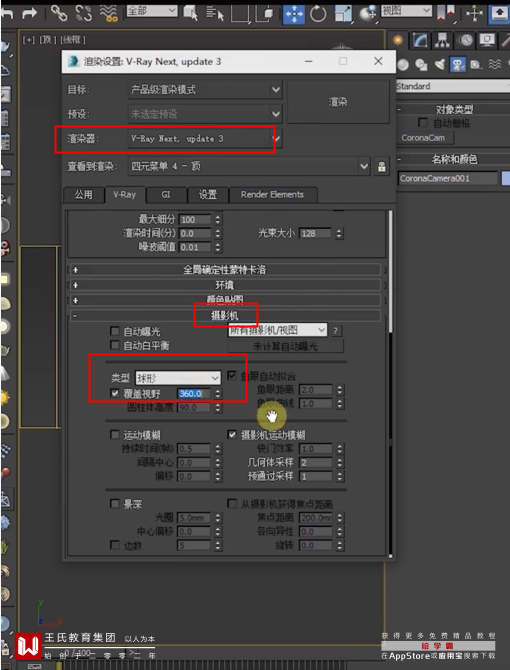Viewport: 510px width, 670px height.
Task: Show Space Warps object category
Action: (x=495, y=65)
